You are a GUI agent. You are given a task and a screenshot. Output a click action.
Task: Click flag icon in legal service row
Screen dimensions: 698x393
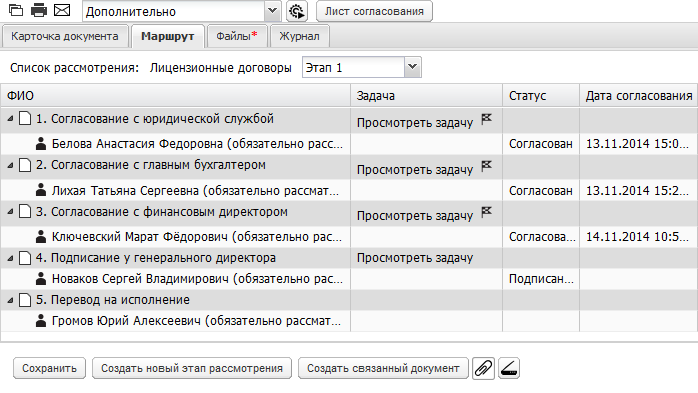point(487,118)
